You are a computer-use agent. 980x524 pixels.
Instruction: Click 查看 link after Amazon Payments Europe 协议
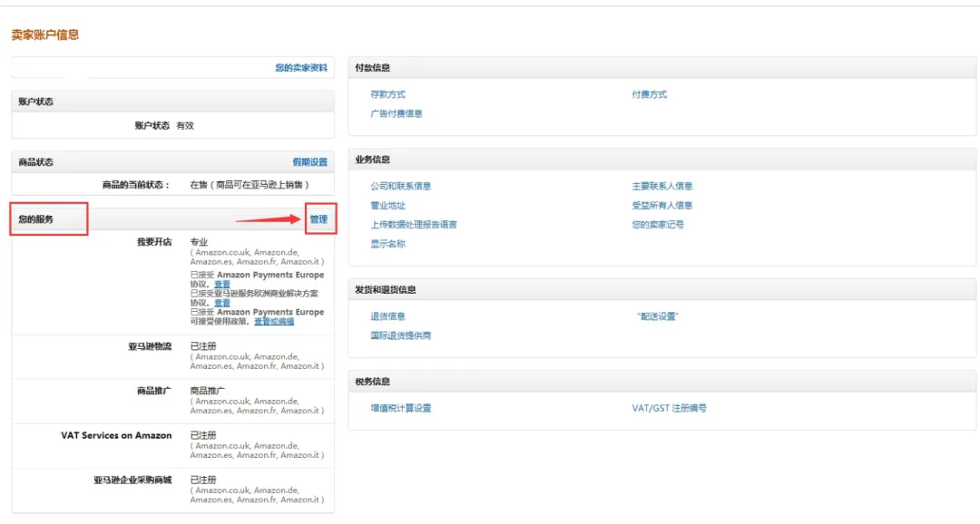coord(222,284)
